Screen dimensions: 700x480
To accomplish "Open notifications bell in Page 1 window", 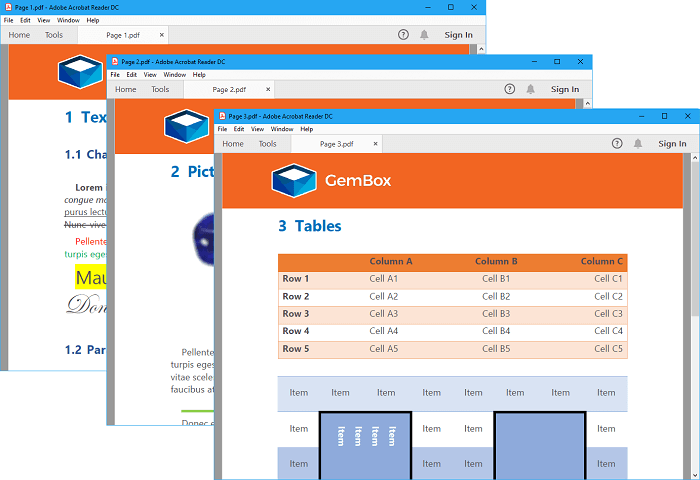I will tap(425, 35).
